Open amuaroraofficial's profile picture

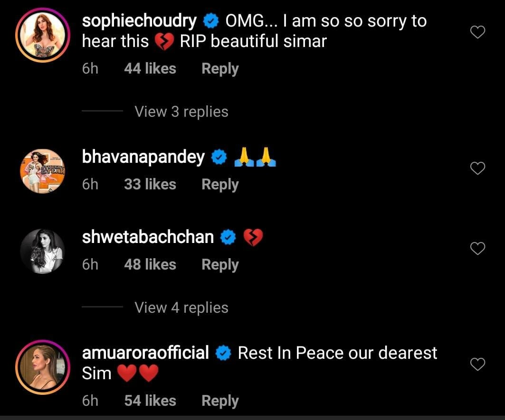click(43, 367)
